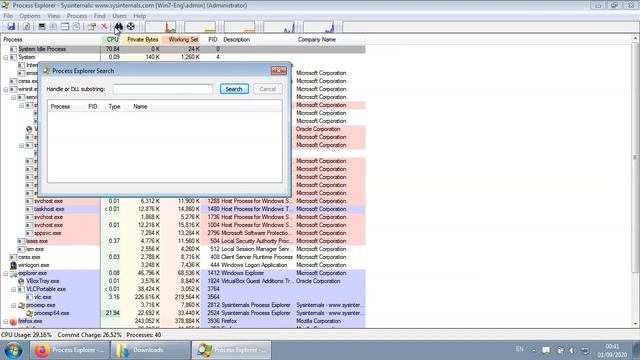Click the Type column header in Search dialog
This screenshot has width=640, height=360.
tap(114, 107)
